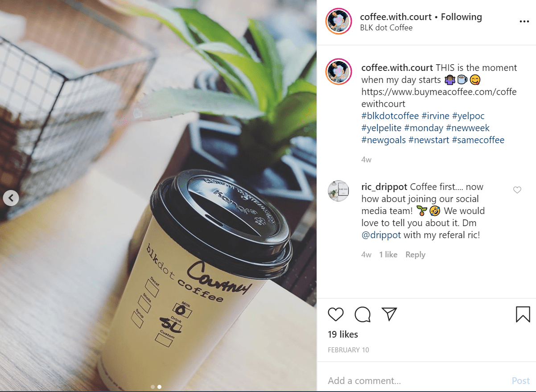The image size is (536, 392).
Task: Open coffee.with.court profile picture in header
Action: (339, 21)
